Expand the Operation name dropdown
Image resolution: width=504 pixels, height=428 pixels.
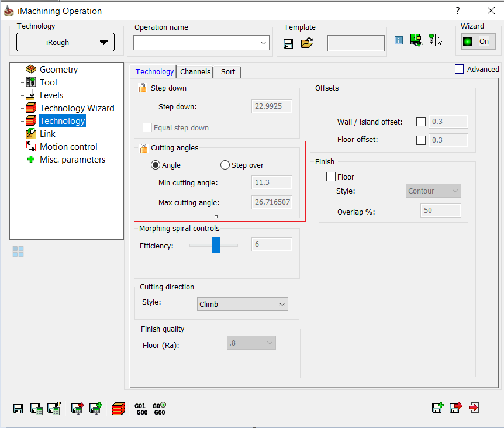point(263,43)
